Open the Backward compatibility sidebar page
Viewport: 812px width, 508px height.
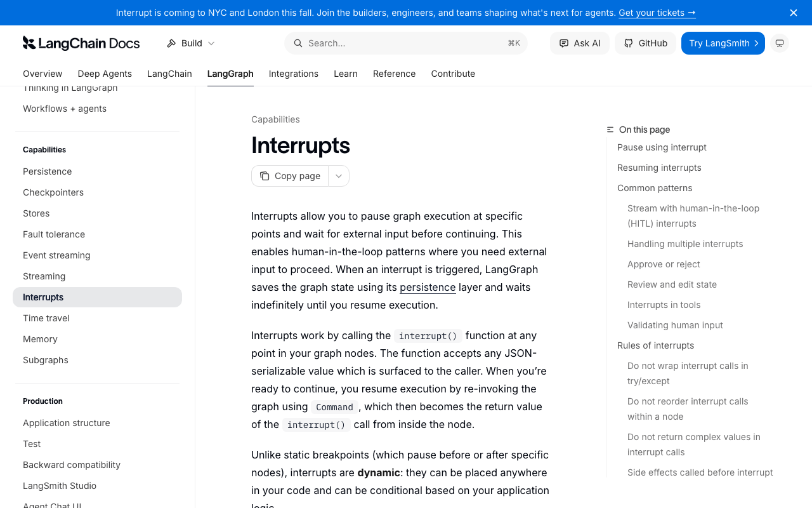[97, 465]
